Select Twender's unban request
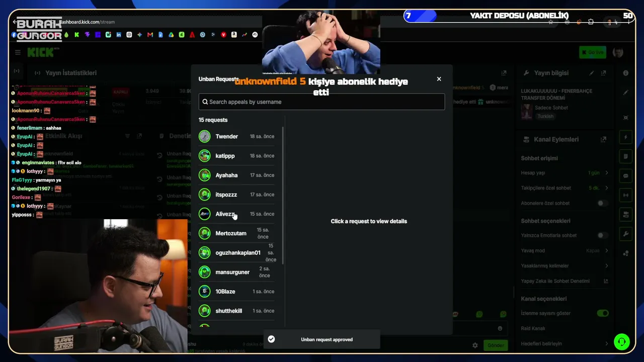This screenshot has height=362, width=644. (237, 136)
